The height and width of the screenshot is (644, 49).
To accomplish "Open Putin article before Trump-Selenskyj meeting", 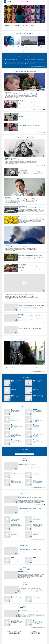I will click(x=20, y=94).
